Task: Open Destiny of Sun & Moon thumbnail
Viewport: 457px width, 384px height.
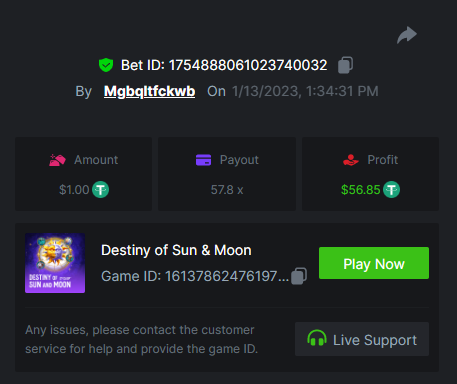Action: click(x=55, y=263)
